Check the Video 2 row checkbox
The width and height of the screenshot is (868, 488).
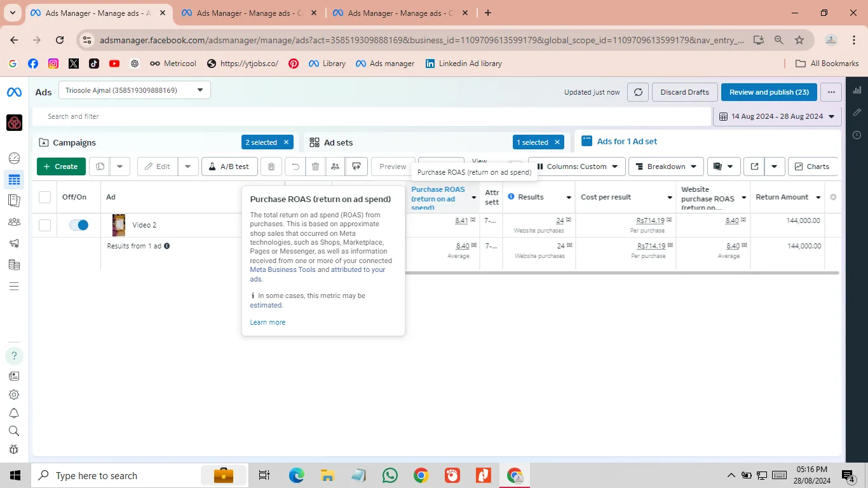(x=44, y=225)
